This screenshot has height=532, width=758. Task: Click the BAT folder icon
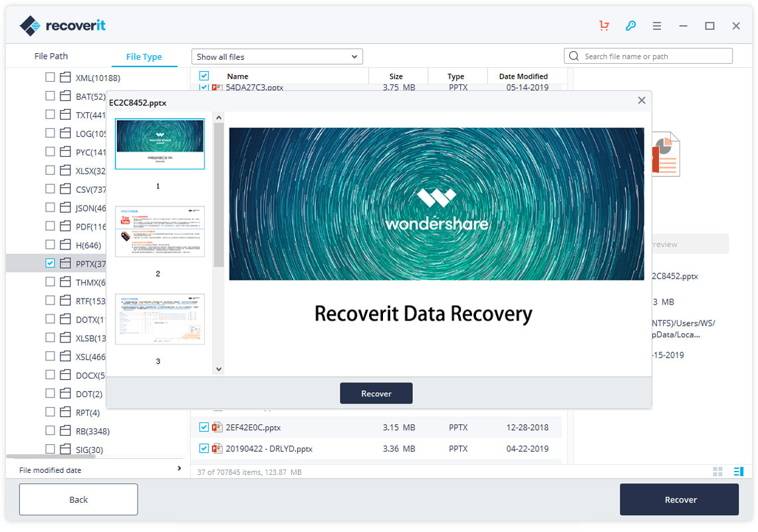[x=65, y=96]
